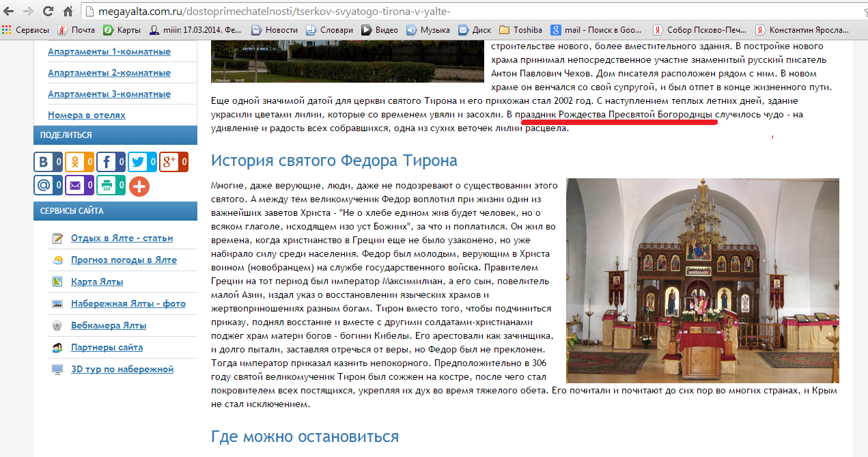
Task: Share the page on Odnoklassniki
Action: 79,162
